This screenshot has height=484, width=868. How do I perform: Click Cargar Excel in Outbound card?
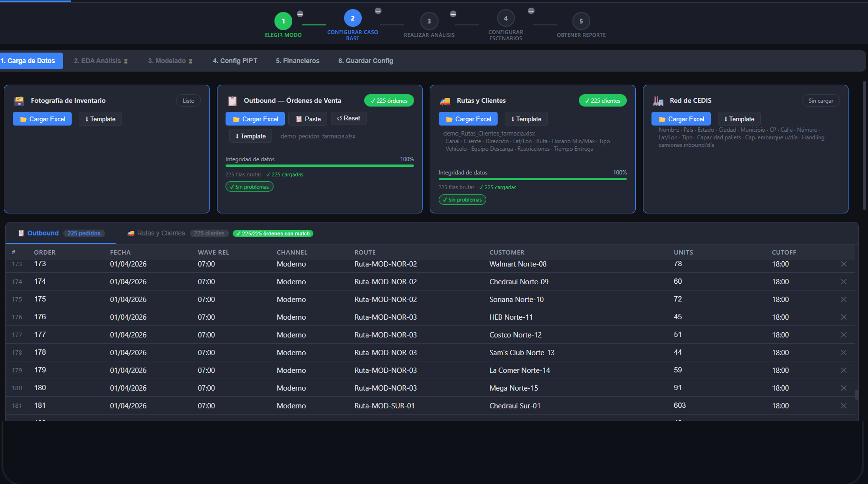coord(255,119)
